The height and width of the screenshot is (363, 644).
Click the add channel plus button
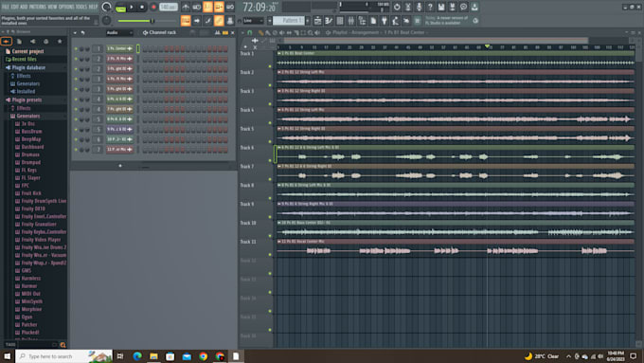pos(120,166)
